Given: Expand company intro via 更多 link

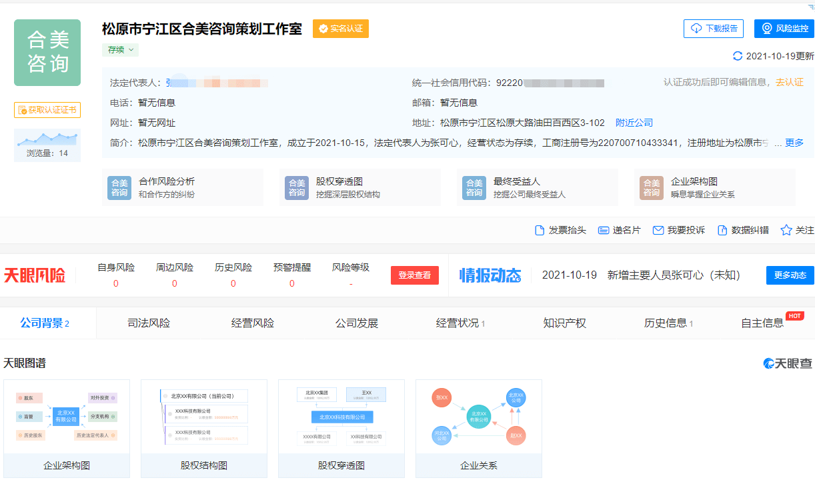Looking at the screenshot, I should click(x=796, y=141).
